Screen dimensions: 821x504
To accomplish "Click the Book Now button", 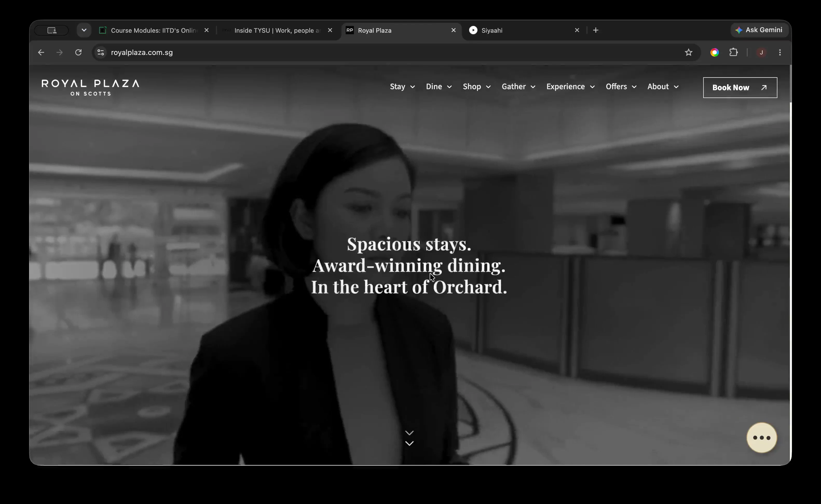I will (740, 88).
